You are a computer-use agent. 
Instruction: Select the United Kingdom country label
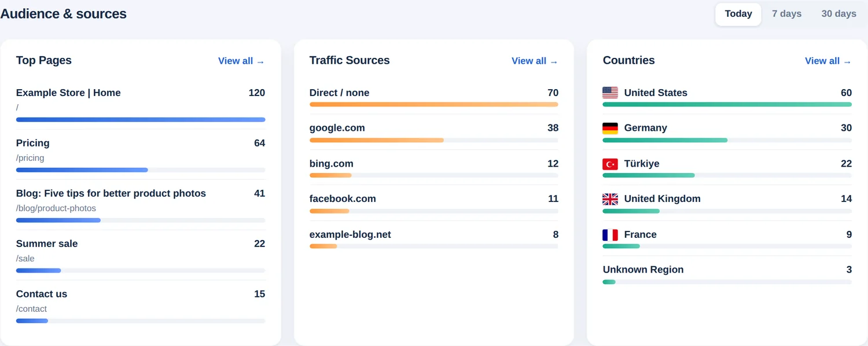click(x=663, y=198)
